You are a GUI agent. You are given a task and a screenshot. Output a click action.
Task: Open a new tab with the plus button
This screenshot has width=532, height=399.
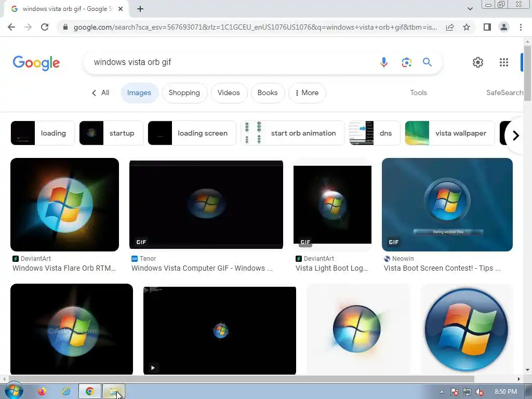point(140,9)
